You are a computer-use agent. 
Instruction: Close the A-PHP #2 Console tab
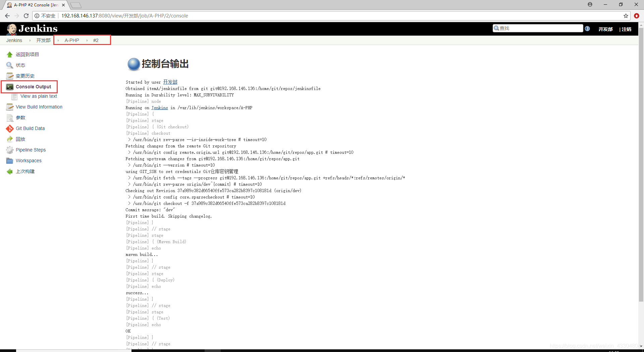[63, 5]
